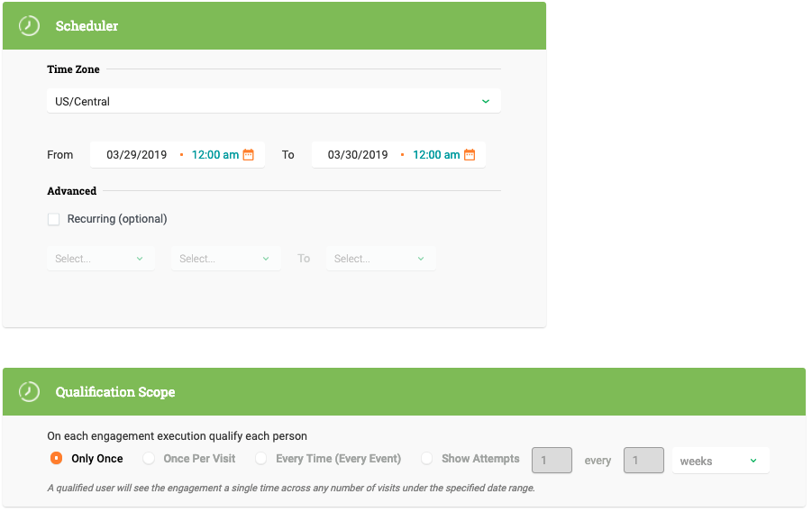Enable the Recurring (optional) checkbox
The image size is (812, 512).
[53, 219]
